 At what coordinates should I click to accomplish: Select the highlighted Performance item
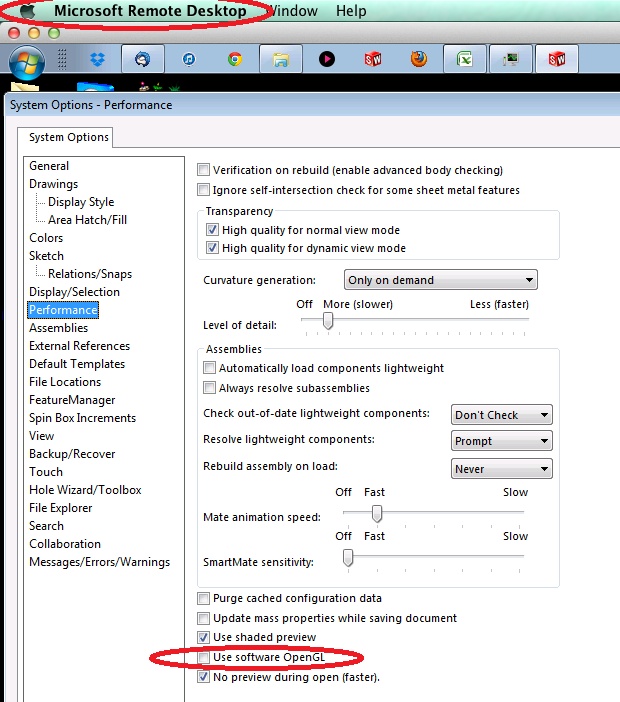pyautogui.click(x=63, y=310)
